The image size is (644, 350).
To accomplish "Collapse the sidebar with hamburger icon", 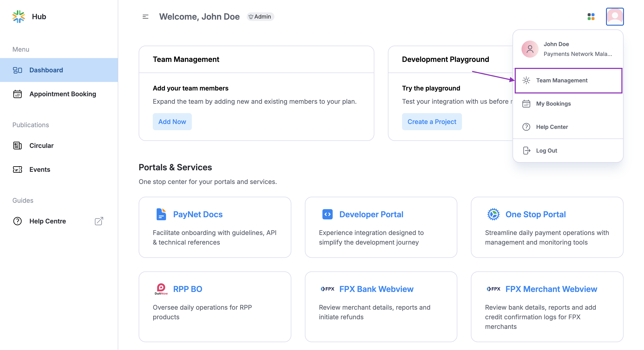I will 145,17.
